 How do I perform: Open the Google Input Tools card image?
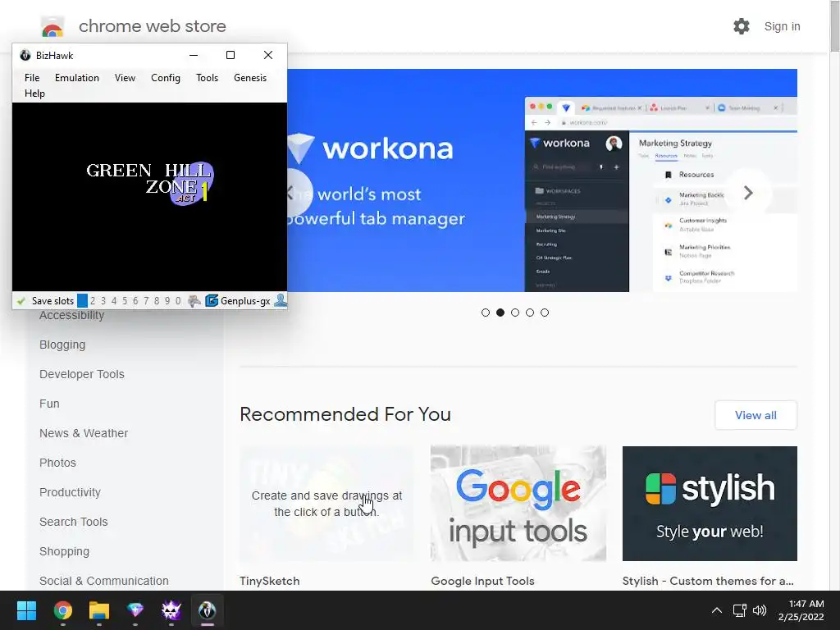coord(518,504)
